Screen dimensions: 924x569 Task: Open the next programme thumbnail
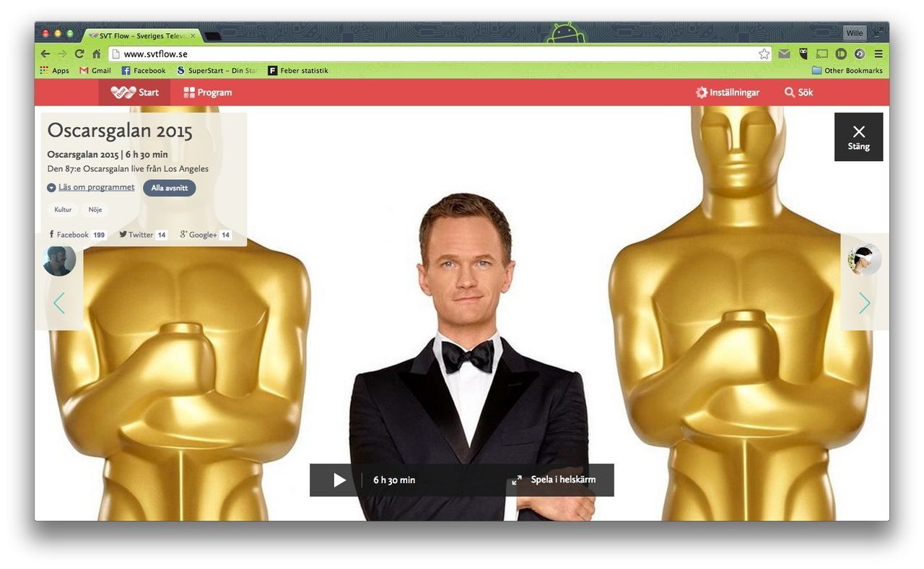pyautogui.click(x=865, y=259)
